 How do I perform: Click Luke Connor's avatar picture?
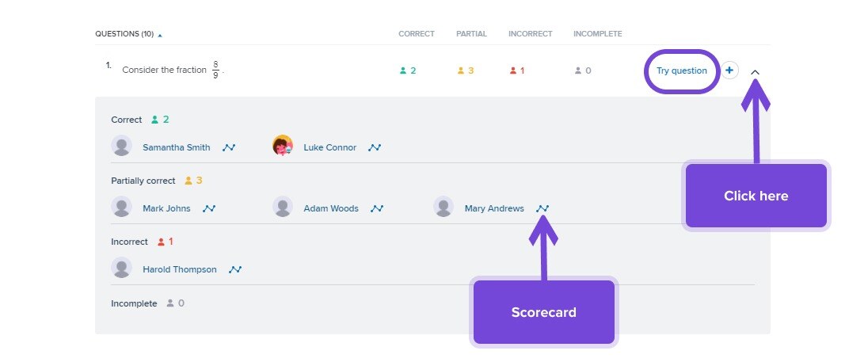point(283,146)
